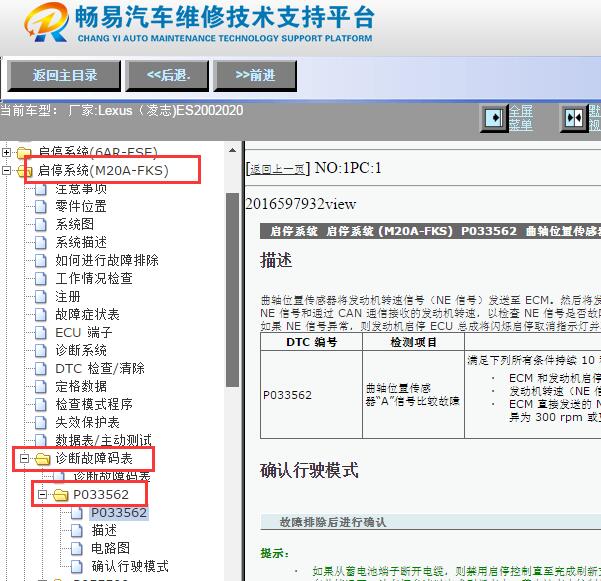
Task: Open the 全屏菜单 link
Action: [x=521, y=118]
